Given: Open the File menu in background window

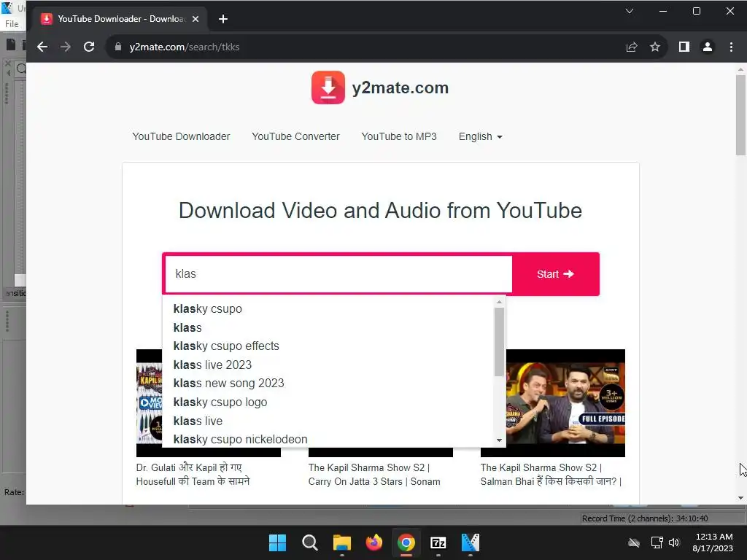Looking at the screenshot, I should tap(12, 24).
